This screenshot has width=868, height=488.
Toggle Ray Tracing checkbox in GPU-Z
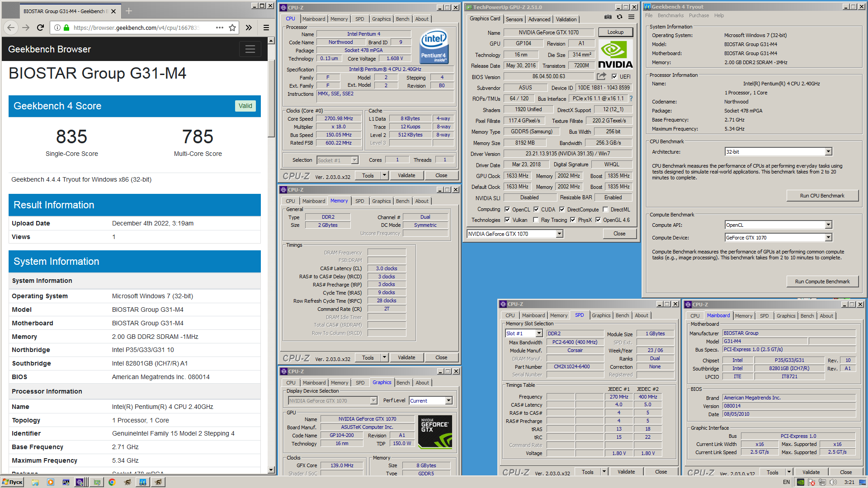click(x=536, y=220)
